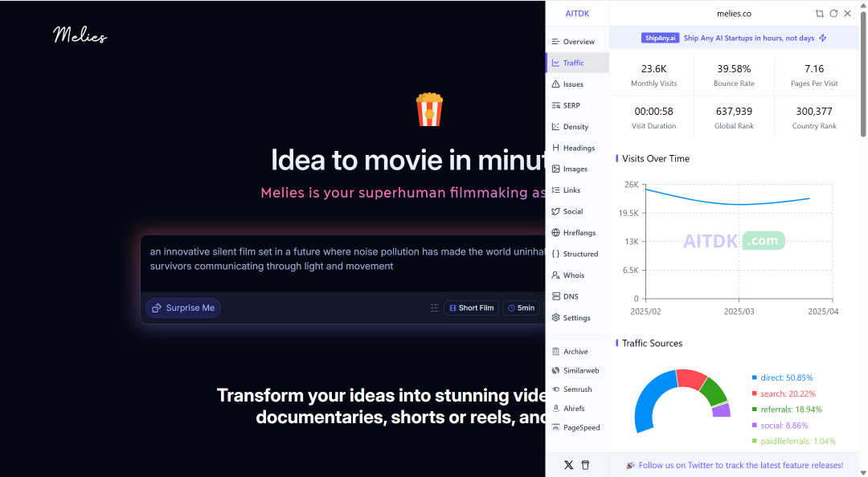Image resolution: width=868 pixels, height=477 pixels.
Task: Click the Archive icon in sidebar
Action: click(556, 352)
